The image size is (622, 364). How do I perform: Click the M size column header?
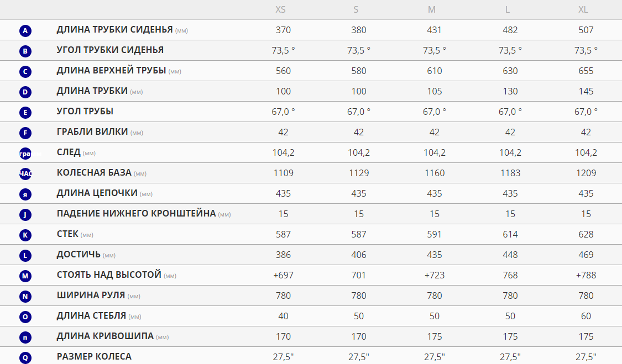pyautogui.click(x=432, y=9)
